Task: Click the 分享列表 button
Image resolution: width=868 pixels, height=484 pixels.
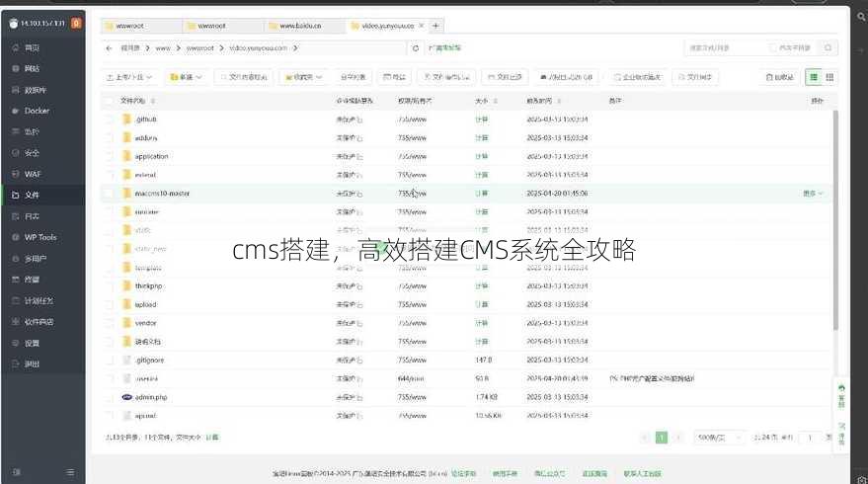Action: (x=353, y=77)
